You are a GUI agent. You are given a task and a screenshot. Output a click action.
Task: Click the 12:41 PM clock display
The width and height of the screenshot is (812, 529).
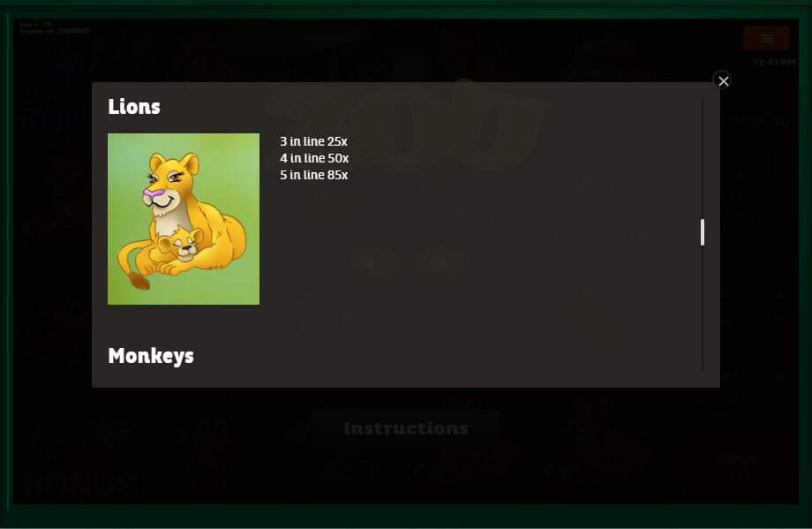(774, 62)
